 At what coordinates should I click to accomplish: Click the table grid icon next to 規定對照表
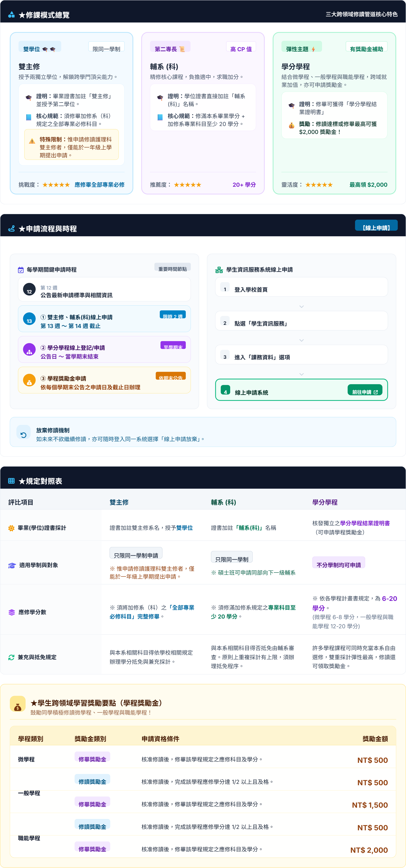tap(11, 481)
